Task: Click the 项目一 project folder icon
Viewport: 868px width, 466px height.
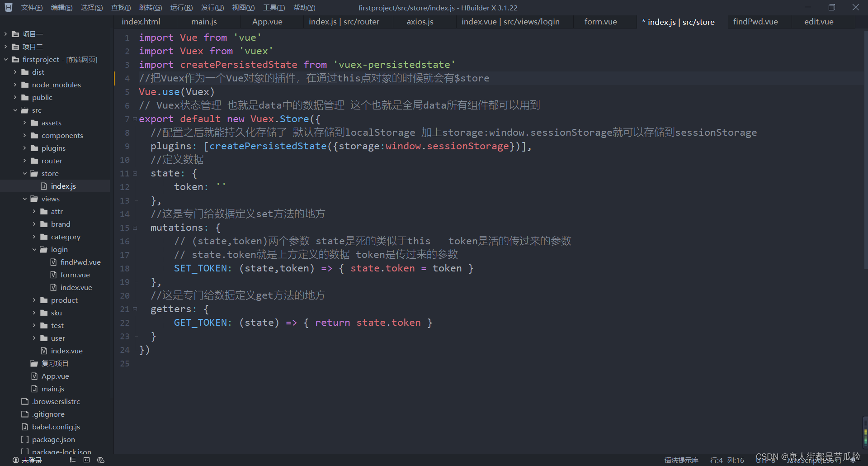Action: point(15,34)
